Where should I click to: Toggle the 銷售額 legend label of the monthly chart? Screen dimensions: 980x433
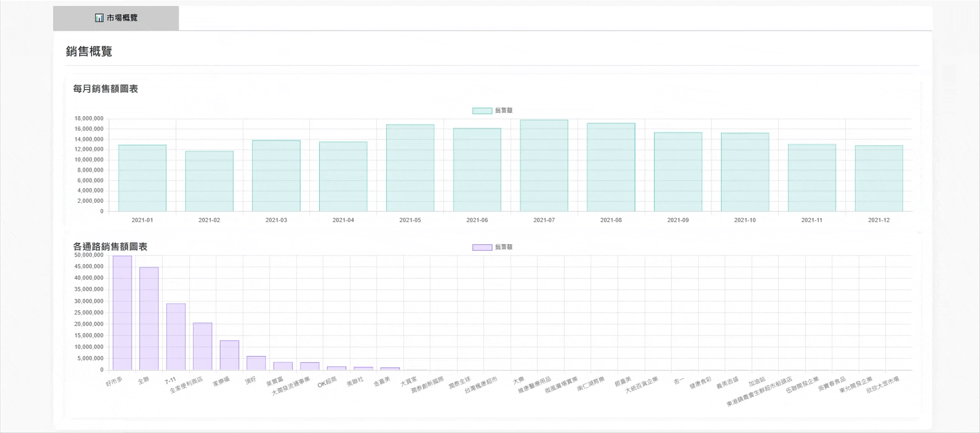click(503, 111)
